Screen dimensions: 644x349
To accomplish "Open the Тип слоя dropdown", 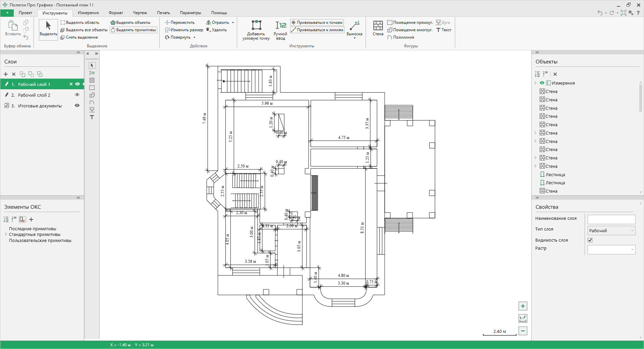I will (x=611, y=231).
